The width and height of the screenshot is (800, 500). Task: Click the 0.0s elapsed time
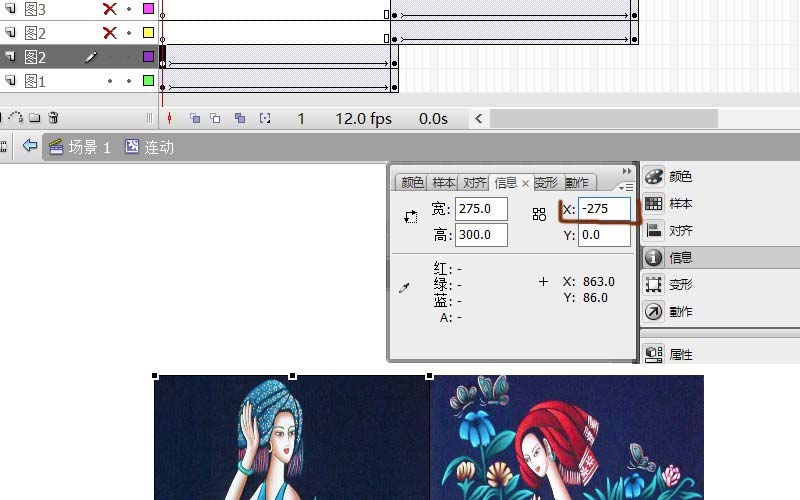[x=433, y=119]
